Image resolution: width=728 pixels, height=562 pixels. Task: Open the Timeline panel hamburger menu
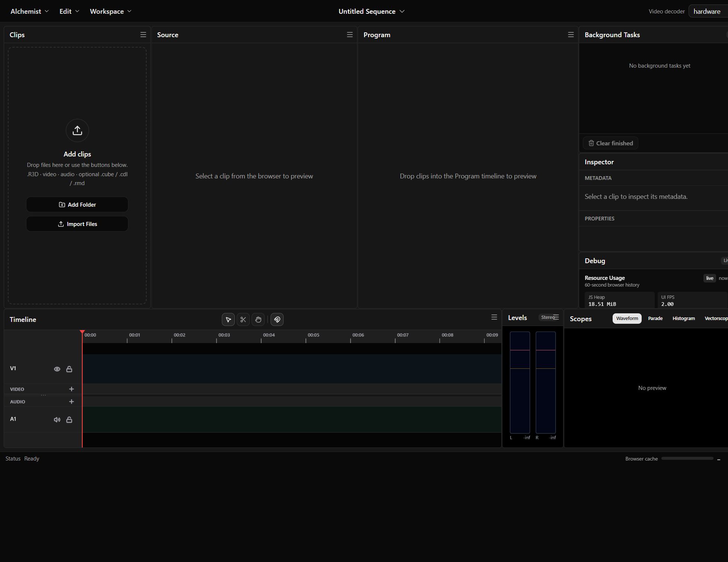494,317
